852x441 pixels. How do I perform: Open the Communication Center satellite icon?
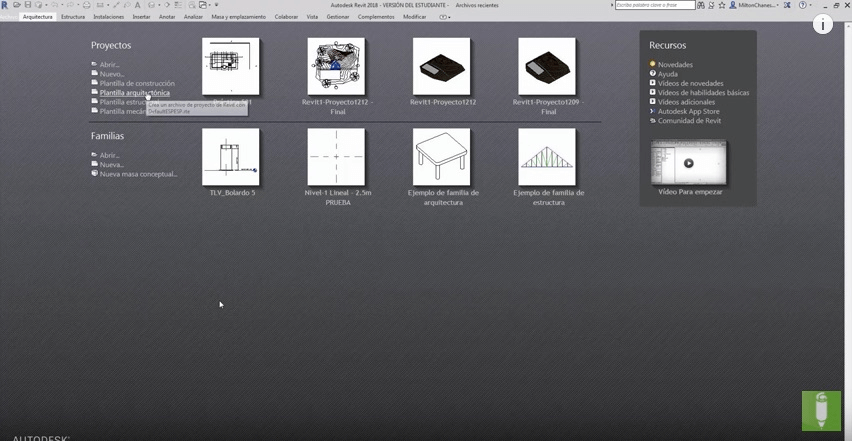(711, 5)
